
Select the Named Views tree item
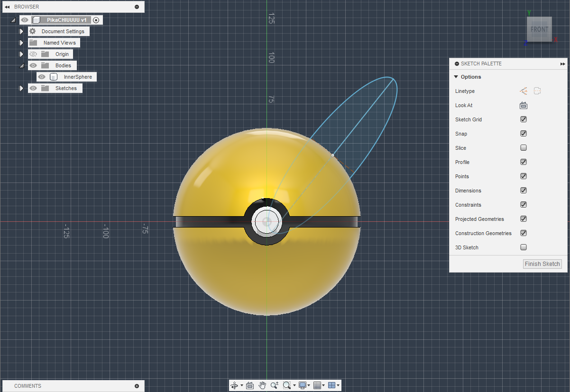coord(54,43)
